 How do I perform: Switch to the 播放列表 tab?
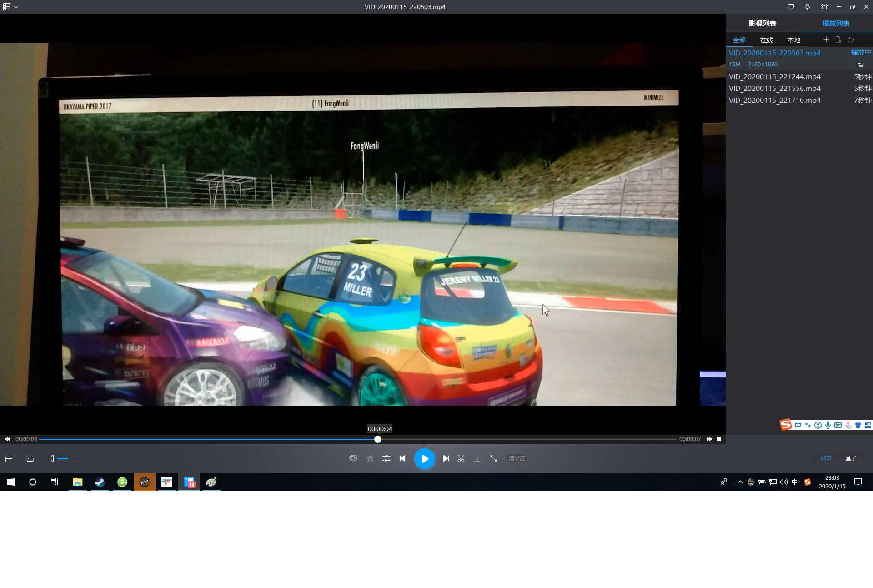coord(836,24)
